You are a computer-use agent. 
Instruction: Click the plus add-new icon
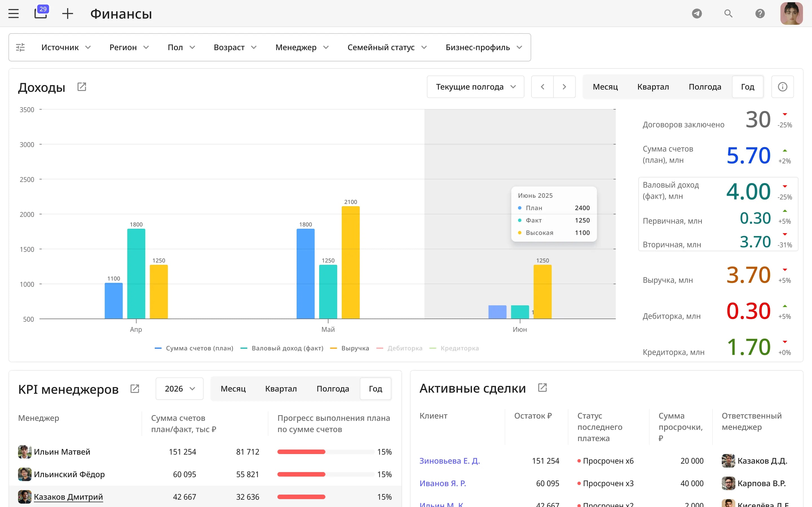coord(67,14)
